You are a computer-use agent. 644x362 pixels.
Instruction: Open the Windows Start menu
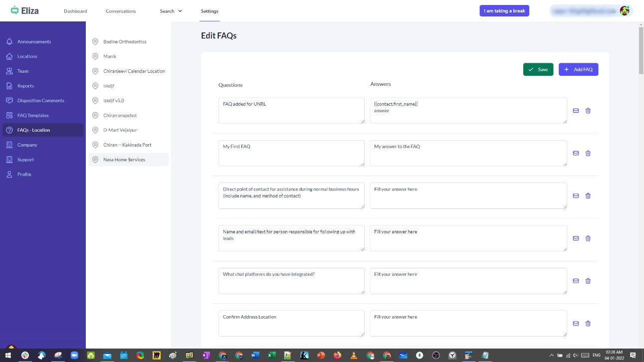point(8,356)
